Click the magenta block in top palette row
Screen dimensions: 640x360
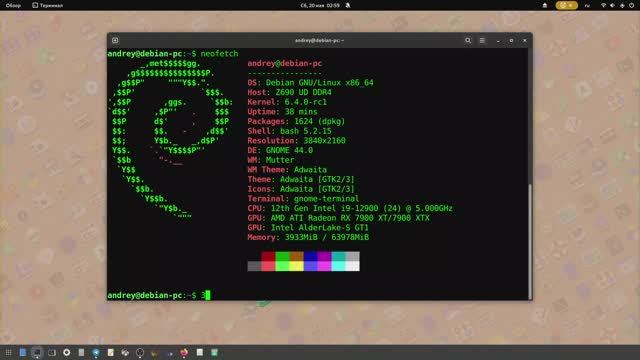[x=324, y=256]
